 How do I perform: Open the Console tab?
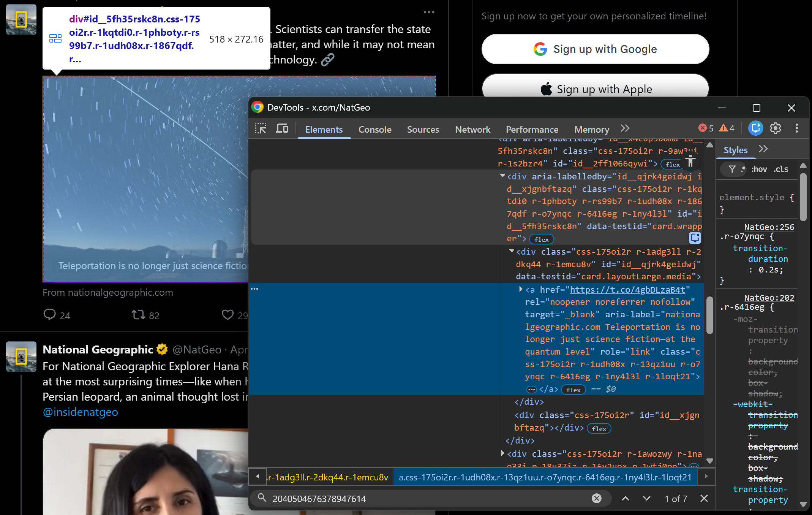click(375, 129)
